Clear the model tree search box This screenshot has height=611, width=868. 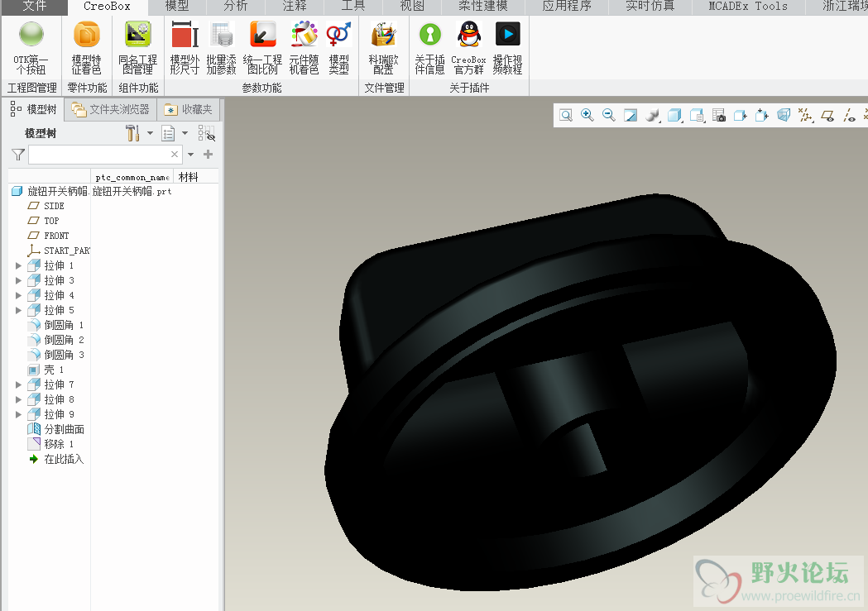[175, 155]
